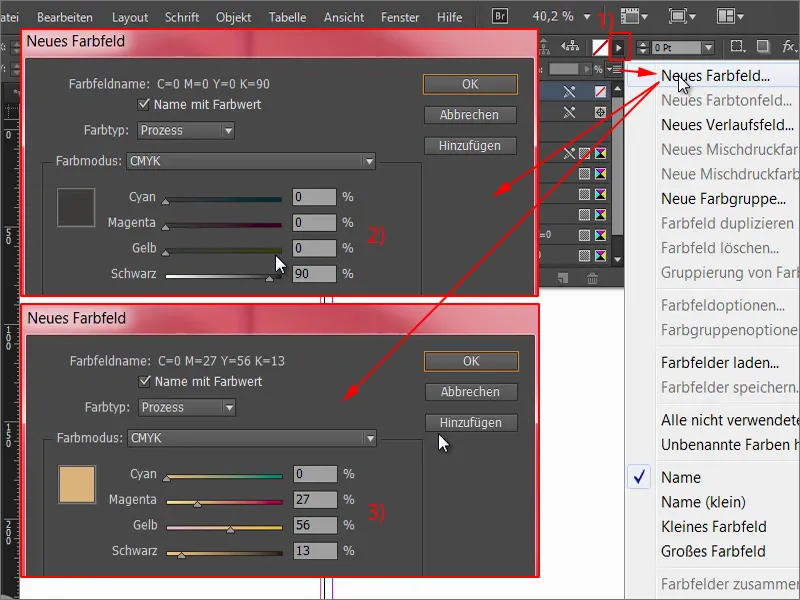Image resolution: width=800 pixels, height=600 pixels.
Task: Open the Farbtyp 'Prozess' dropdown in the K=90 dialog
Action: [x=186, y=131]
